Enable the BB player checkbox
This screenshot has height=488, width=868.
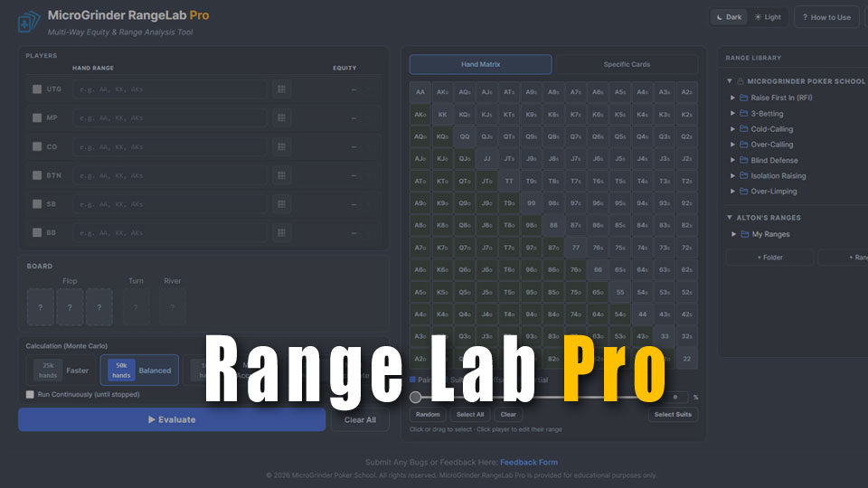coord(37,233)
